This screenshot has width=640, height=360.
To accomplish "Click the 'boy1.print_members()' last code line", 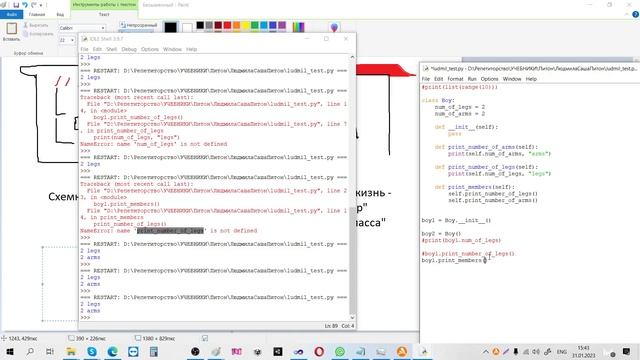I will [x=454, y=260].
